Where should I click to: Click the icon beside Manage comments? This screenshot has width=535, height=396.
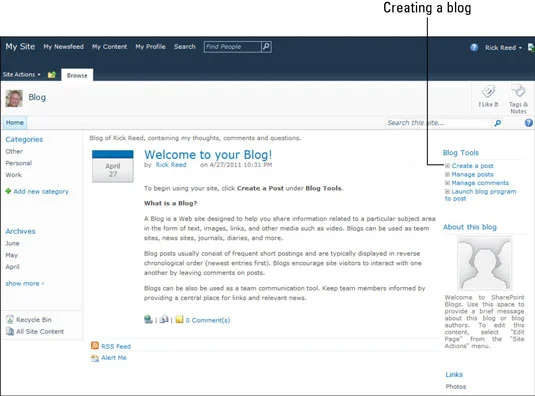447,183
